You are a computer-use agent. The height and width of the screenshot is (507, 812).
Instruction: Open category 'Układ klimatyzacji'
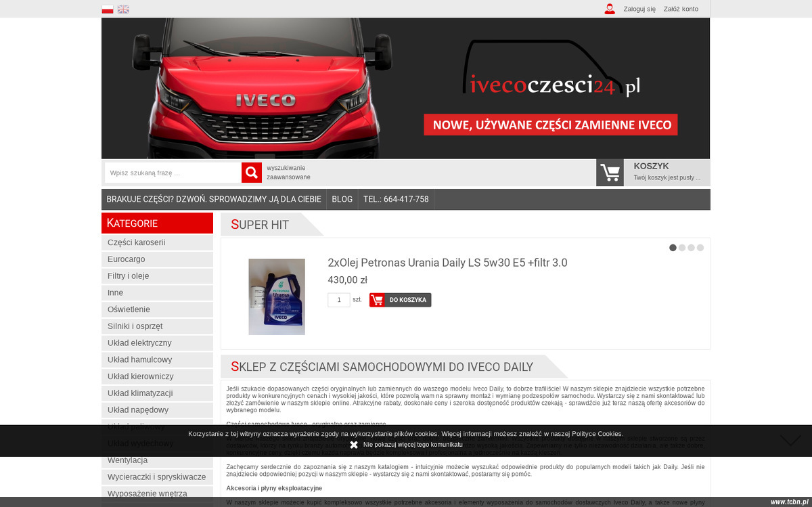[157, 393]
